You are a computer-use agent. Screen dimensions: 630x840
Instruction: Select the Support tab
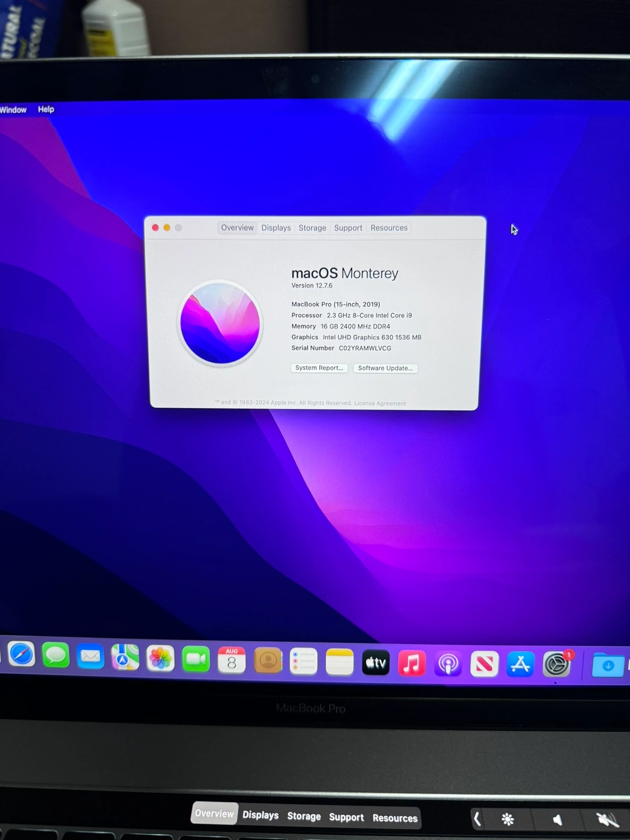coord(348,228)
